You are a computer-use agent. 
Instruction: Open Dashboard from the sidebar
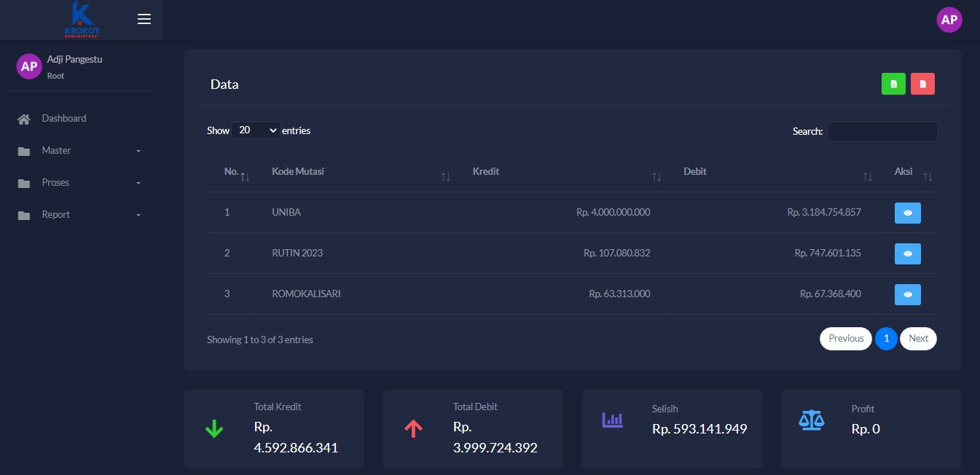pos(64,119)
